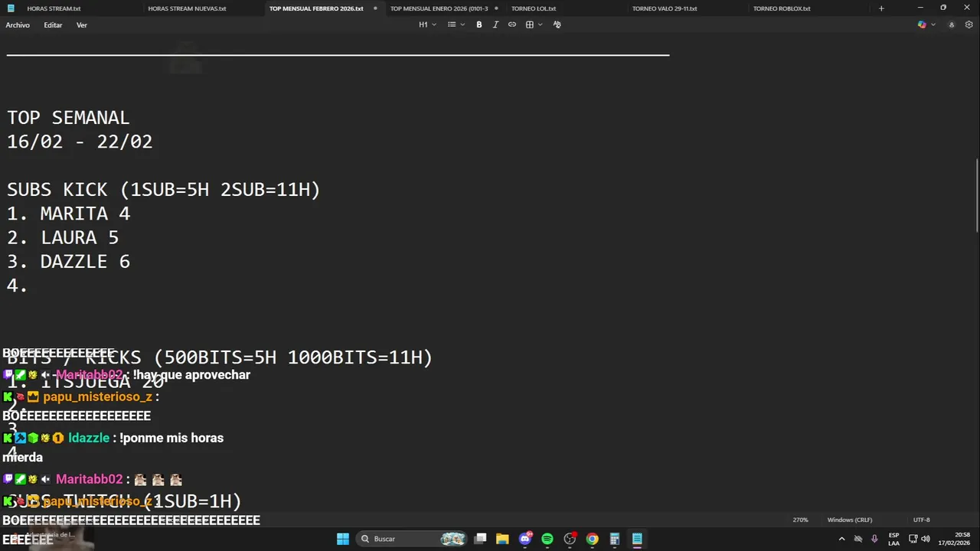Open the TORNEO VALO 29-11.txt tab
The width and height of the screenshot is (980, 551).
point(665,8)
